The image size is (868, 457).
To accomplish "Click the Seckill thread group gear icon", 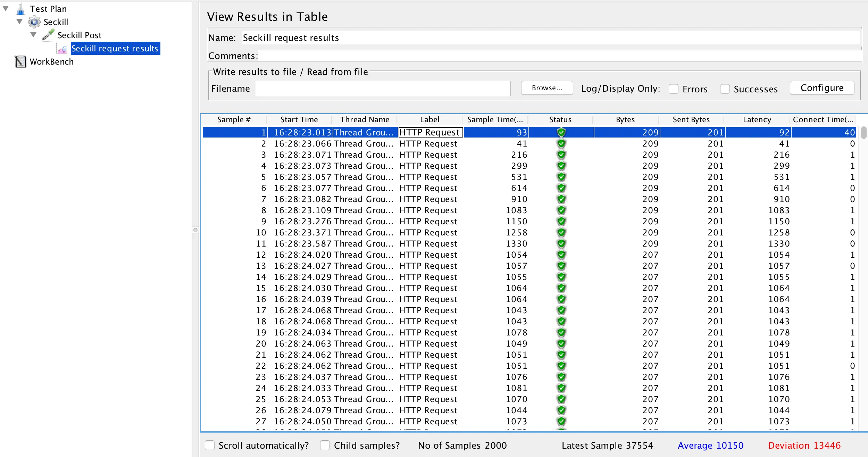I will coord(34,22).
